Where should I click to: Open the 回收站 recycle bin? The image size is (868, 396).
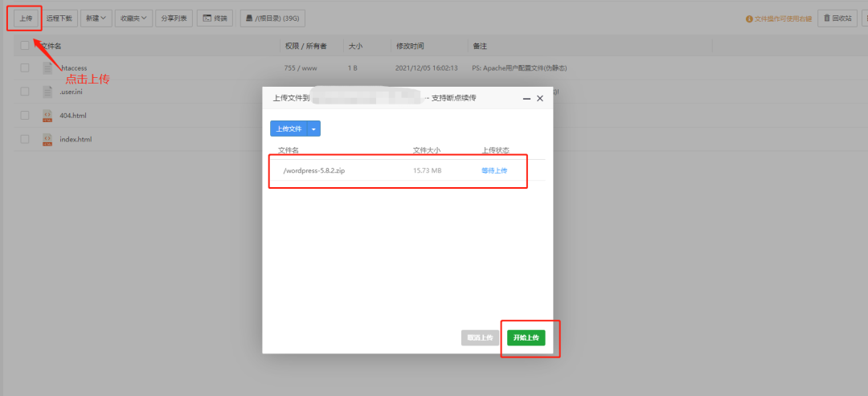[x=837, y=18]
